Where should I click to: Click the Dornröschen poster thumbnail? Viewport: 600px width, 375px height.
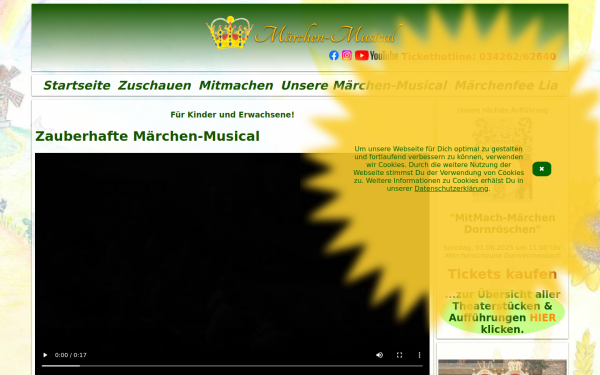[502, 159]
